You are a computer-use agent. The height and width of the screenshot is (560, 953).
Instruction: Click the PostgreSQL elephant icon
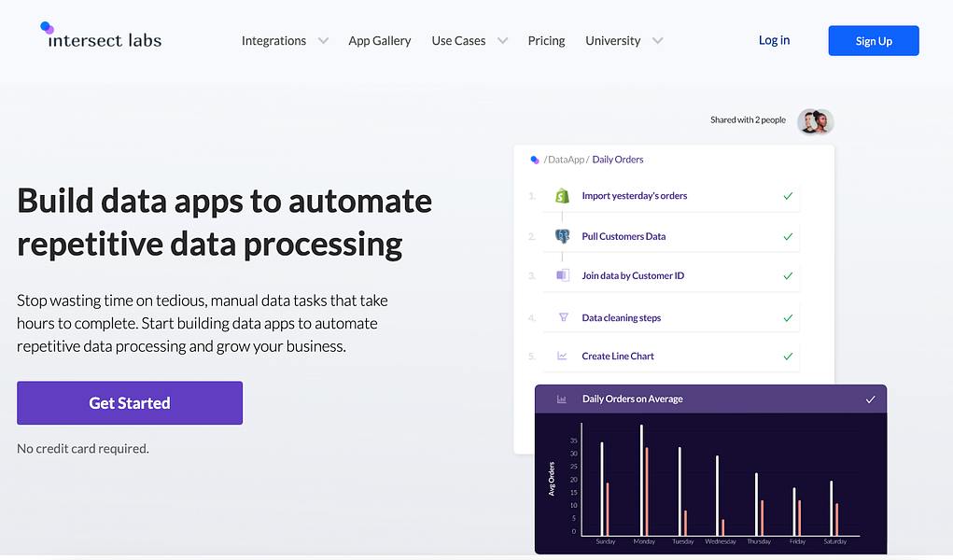(x=562, y=236)
